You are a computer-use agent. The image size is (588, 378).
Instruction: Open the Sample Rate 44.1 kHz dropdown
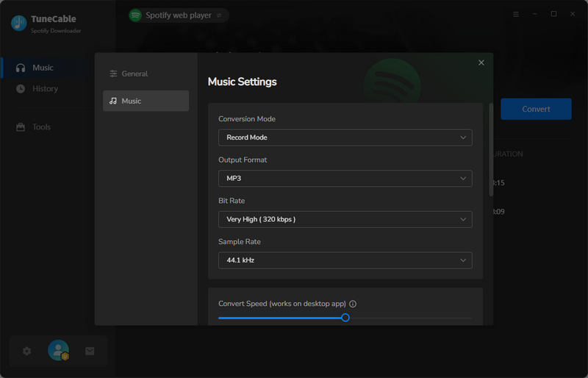(345, 260)
